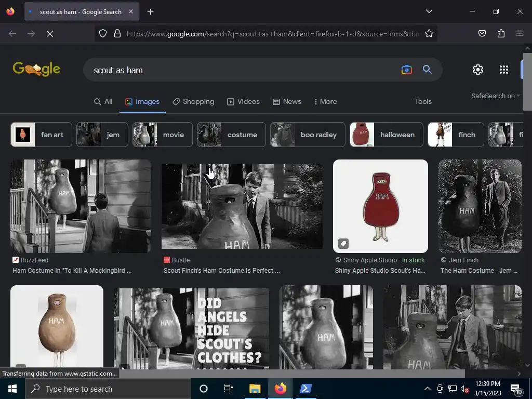The image size is (532, 399).
Task: Click the forward navigation arrow
Action: (31, 34)
